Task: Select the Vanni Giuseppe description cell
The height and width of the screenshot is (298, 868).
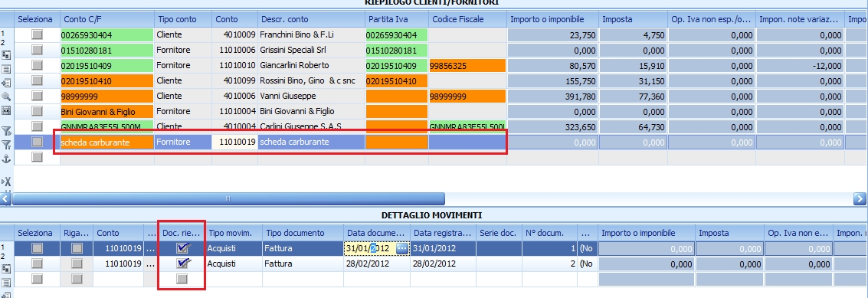Action: click(x=311, y=96)
